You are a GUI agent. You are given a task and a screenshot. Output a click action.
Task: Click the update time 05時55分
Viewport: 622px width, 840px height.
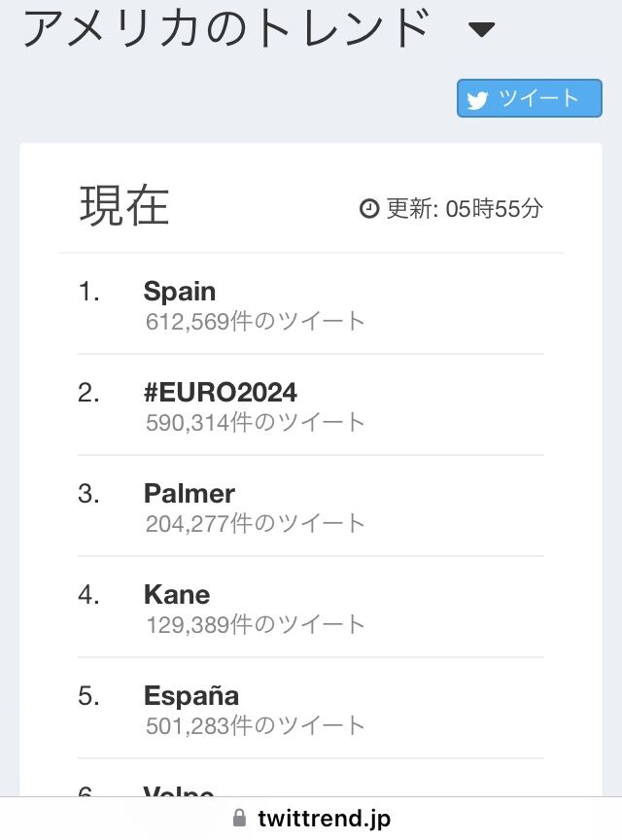click(x=494, y=208)
